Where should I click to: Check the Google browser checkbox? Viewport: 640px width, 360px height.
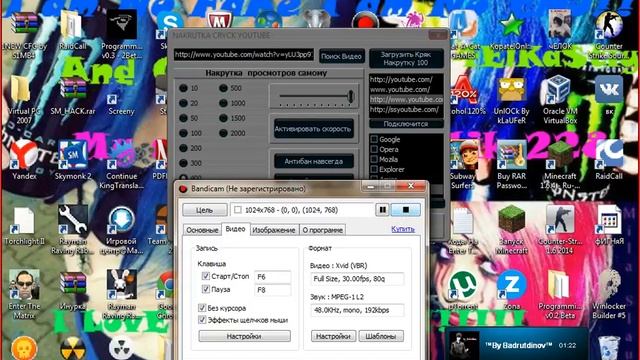(374, 139)
